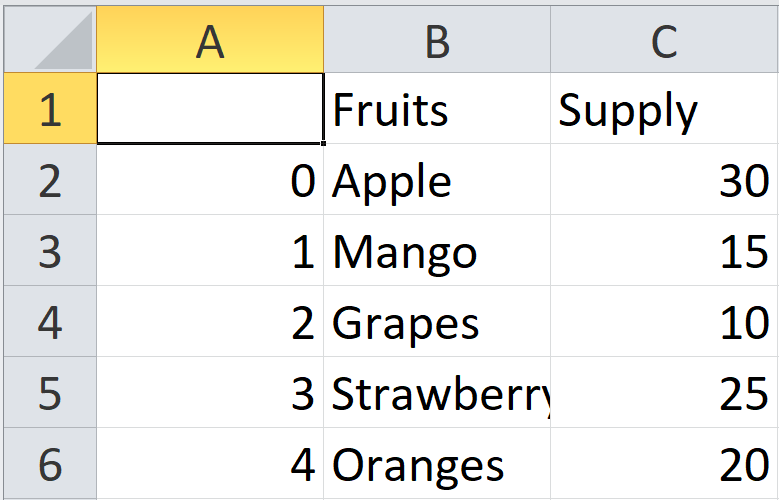Viewport: 779px width, 500px height.
Task: Click the cell containing Mango
Action: tap(437, 250)
